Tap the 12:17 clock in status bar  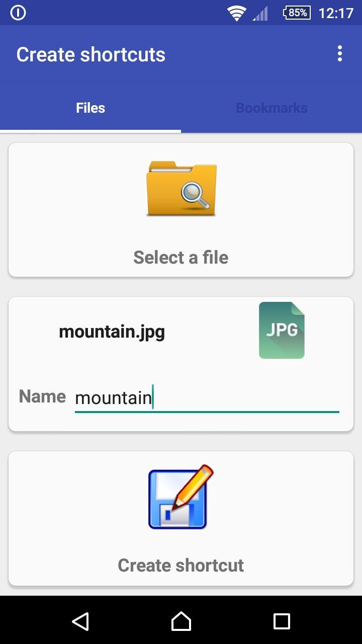pos(336,13)
